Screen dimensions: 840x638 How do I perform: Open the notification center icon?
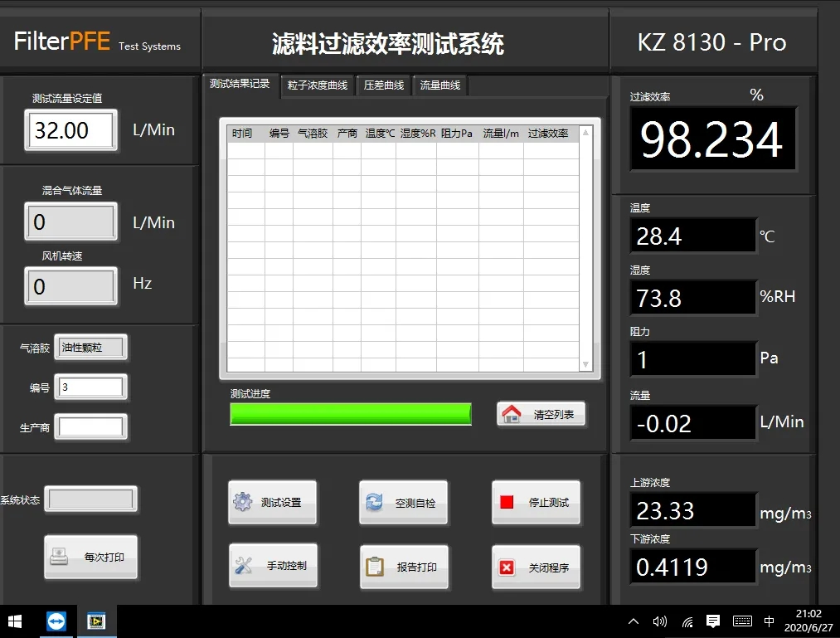[713, 621]
